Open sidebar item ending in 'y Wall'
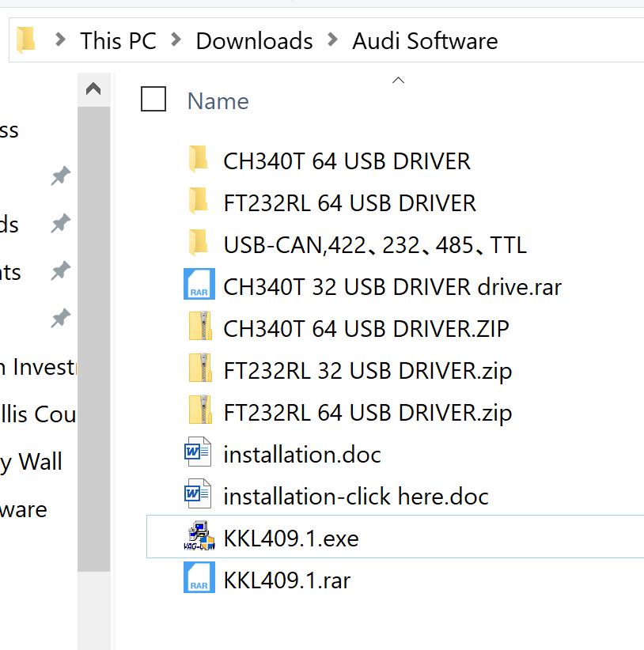This screenshot has height=650, width=644. (x=31, y=463)
